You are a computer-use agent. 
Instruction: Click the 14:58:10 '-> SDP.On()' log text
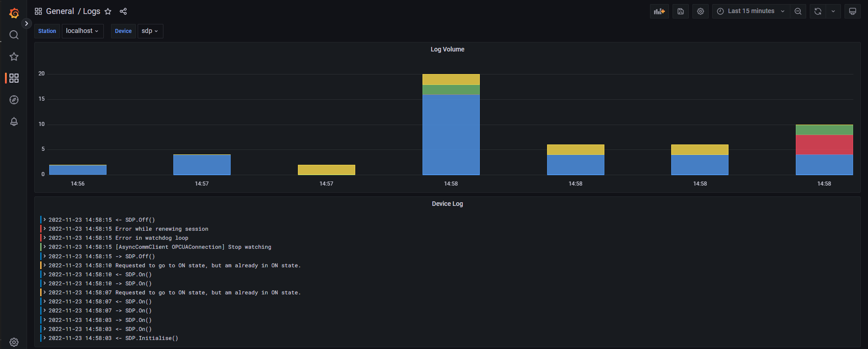[134, 284]
